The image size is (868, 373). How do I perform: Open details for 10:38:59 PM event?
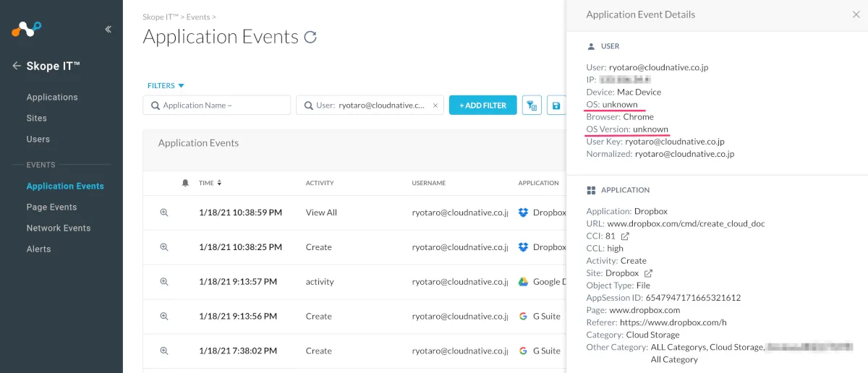click(x=164, y=213)
